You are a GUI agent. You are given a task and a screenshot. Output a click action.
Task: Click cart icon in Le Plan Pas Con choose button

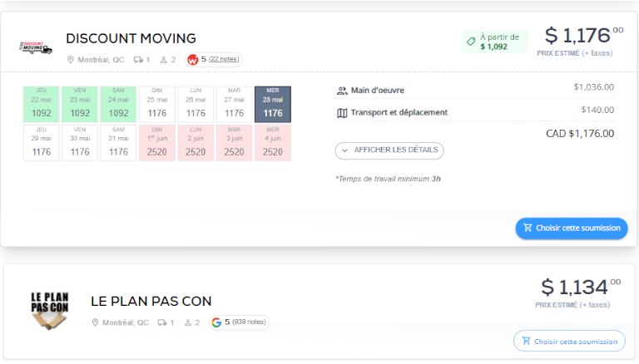point(526,341)
